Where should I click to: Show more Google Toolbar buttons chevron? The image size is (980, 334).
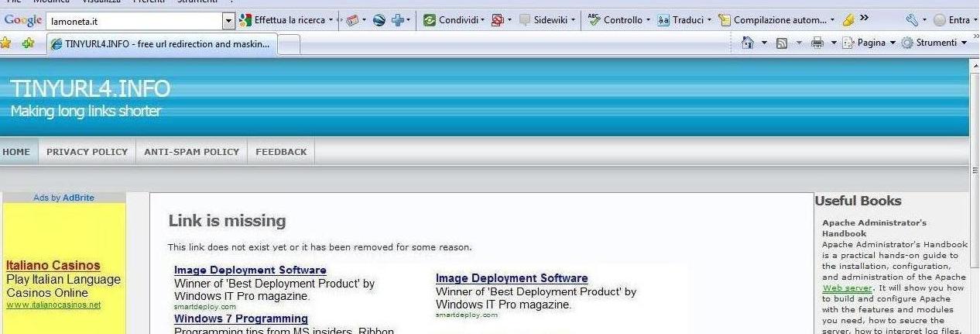pos(864,18)
